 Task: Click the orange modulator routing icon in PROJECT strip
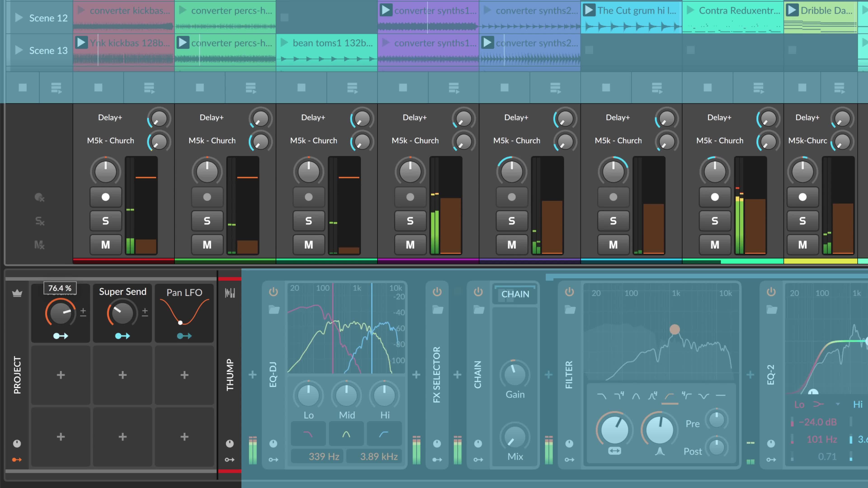click(17, 460)
